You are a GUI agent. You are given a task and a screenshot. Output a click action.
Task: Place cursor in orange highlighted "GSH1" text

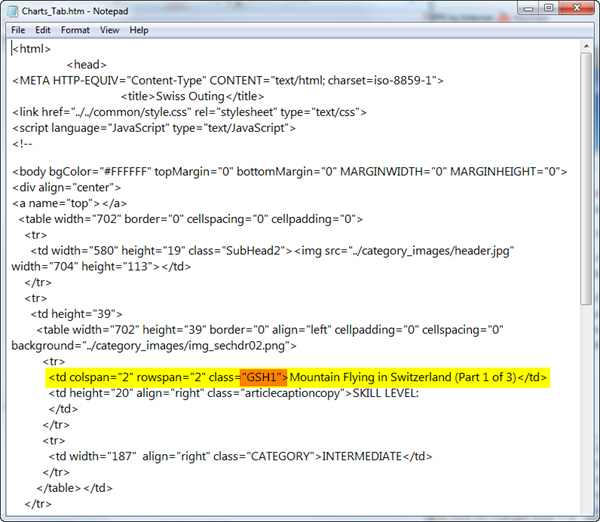(264, 377)
